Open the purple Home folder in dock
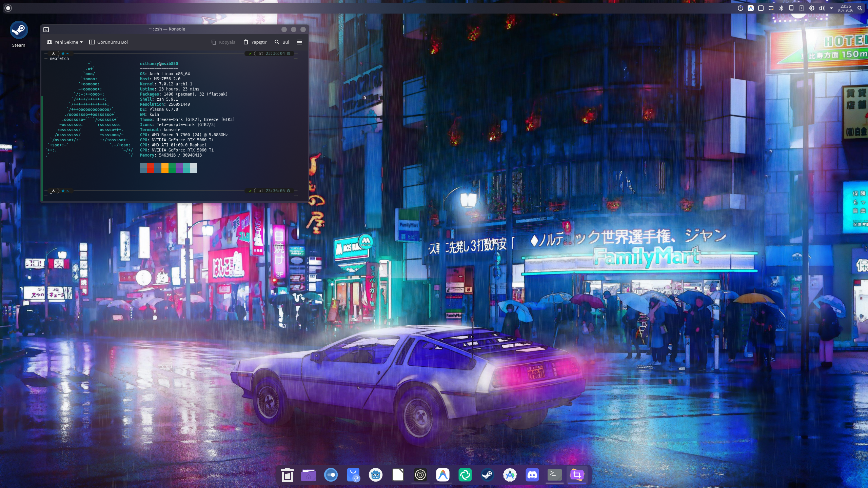The height and width of the screenshot is (488, 868). click(x=308, y=475)
